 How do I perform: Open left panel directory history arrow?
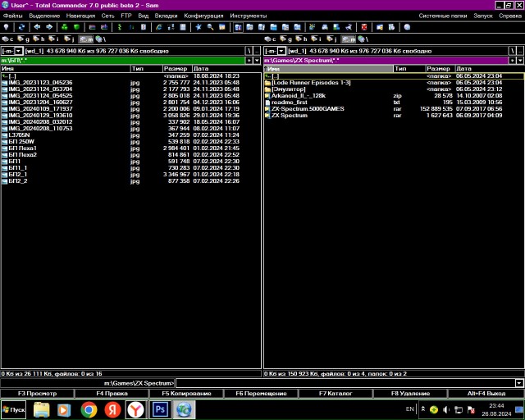(257, 60)
